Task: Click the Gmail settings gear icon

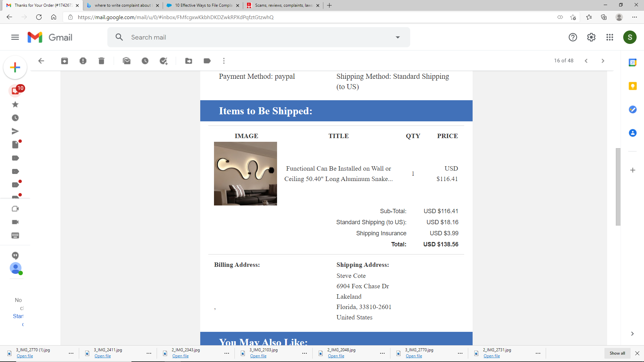Action: coord(591,37)
